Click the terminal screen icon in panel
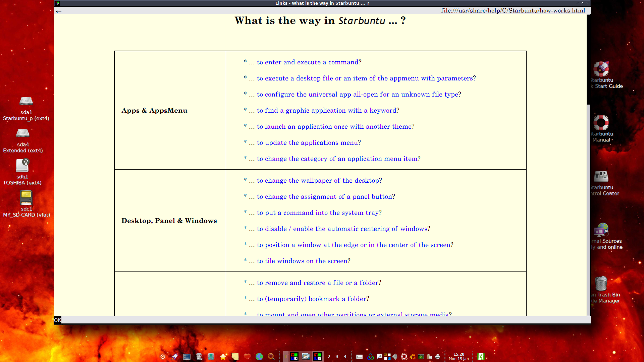 (x=187, y=357)
